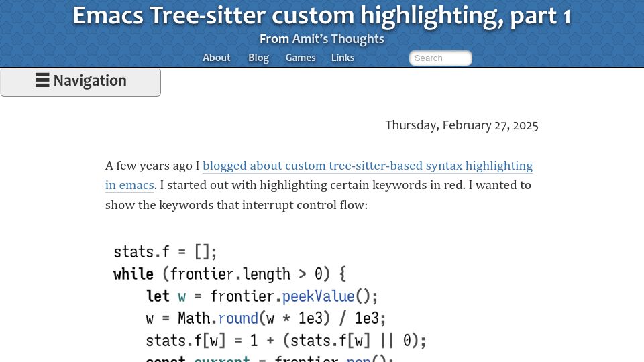
Task: Click 'round' in the Math.round line
Action: tap(238, 318)
